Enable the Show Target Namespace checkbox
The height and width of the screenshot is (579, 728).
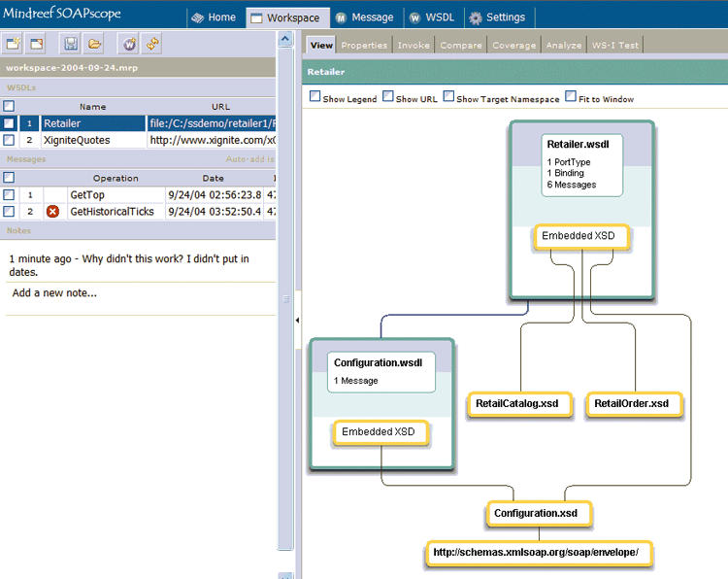(448, 96)
